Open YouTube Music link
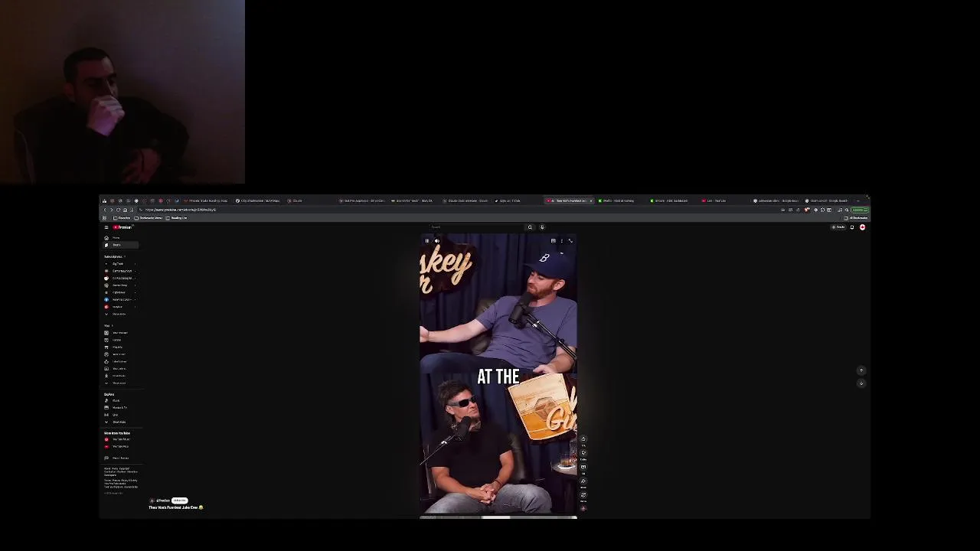This screenshot has height=551, width=980. [120, 439]
